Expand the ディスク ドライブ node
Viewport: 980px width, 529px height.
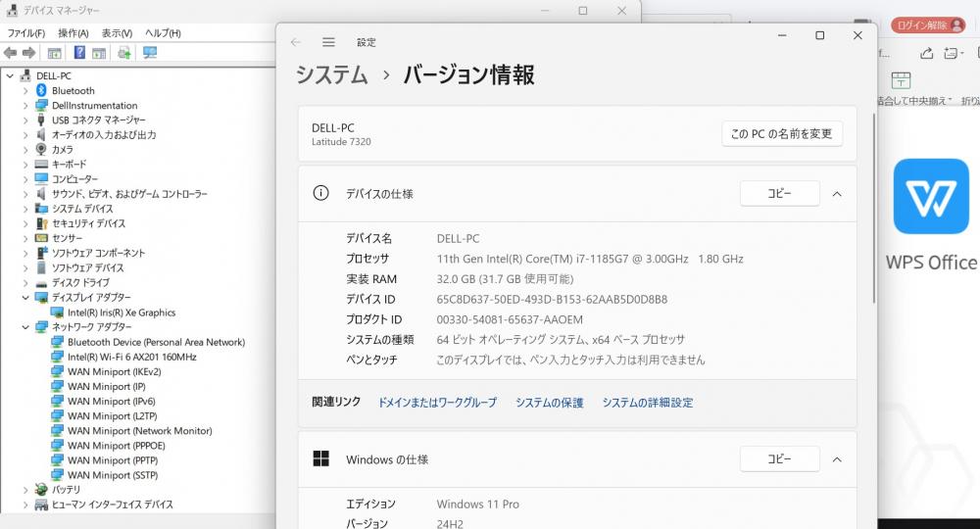click(x=25, y=282)
